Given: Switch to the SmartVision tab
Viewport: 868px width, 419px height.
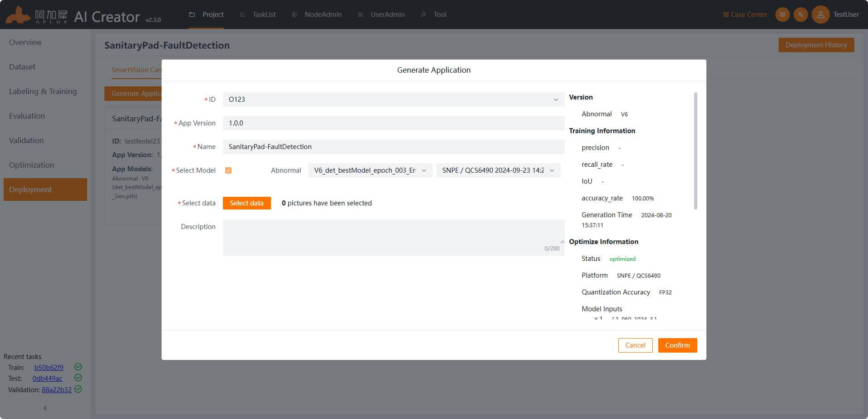Looking at the screenshot, I should click(x=136, y=70).
